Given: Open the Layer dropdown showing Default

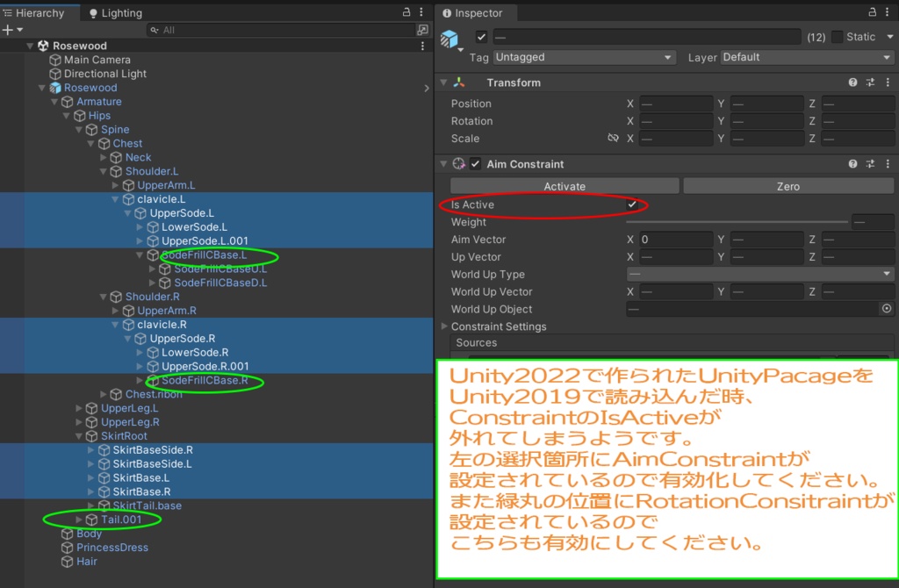Looking at the screenshot, I should point(808,57).
